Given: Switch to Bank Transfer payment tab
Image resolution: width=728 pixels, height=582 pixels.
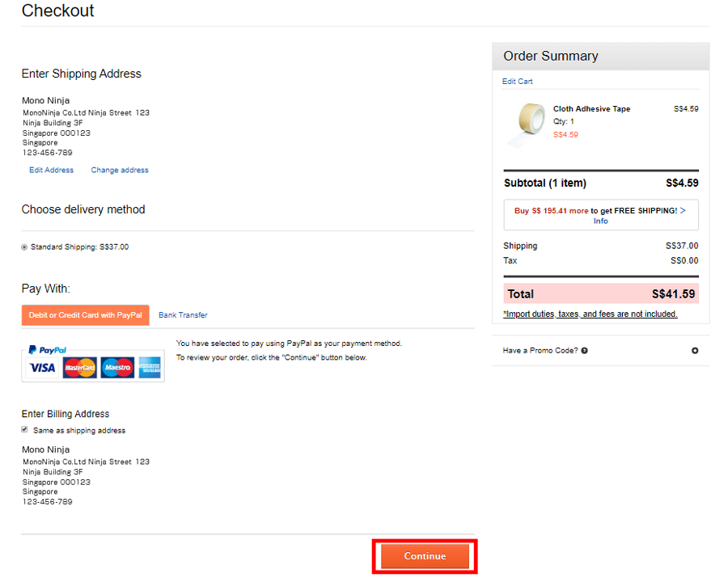Looking at the screenshot, I should tap(183, 315).
